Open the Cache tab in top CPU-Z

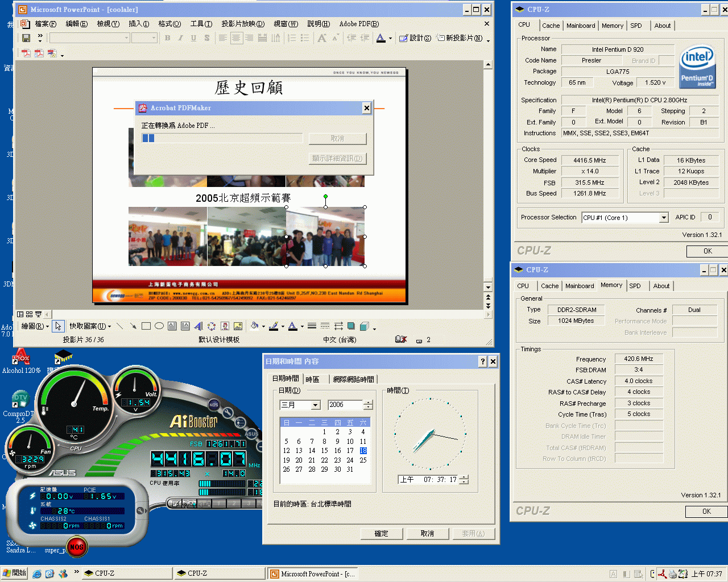pos(551,26)
